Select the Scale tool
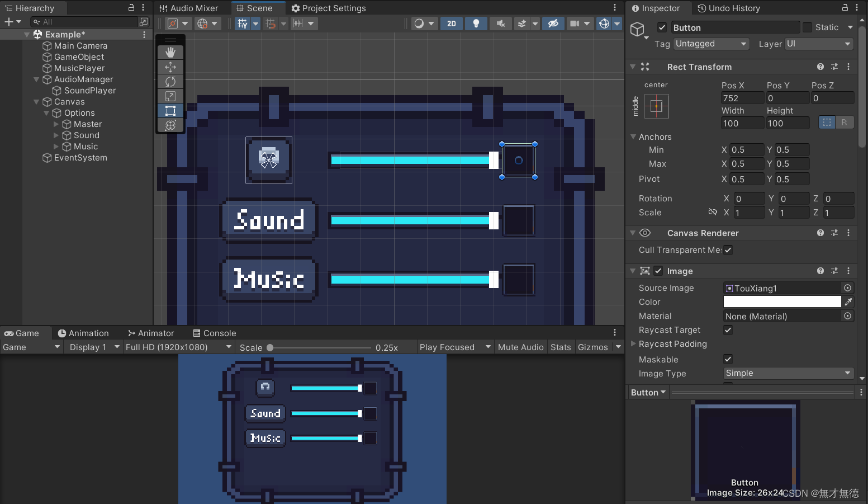 click(x=170, y=96)
